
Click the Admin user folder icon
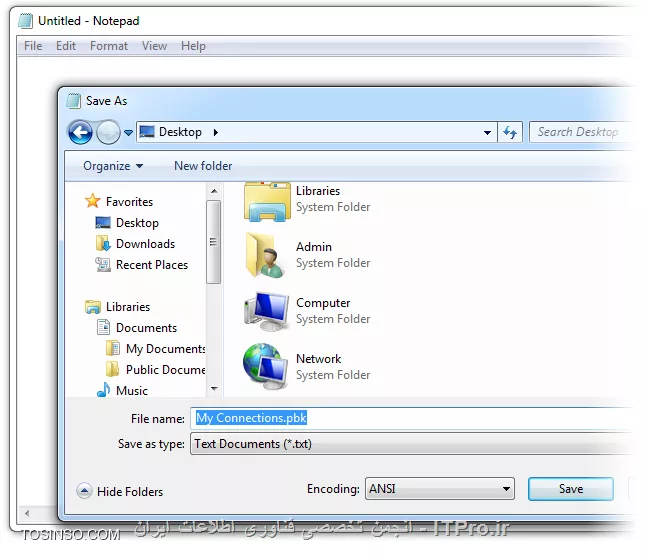(264, 255)
